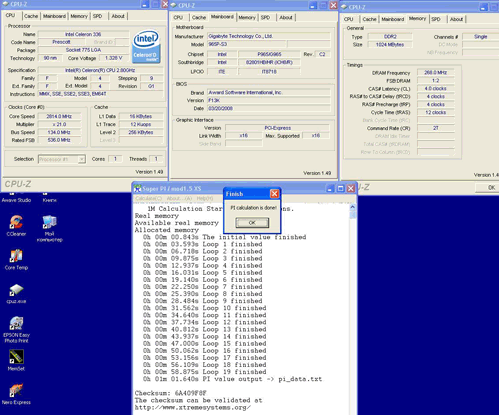Click the PI value output pi_data.txt line
The image size is (499, 415).
pyautogui.click(x=232, y=379)
